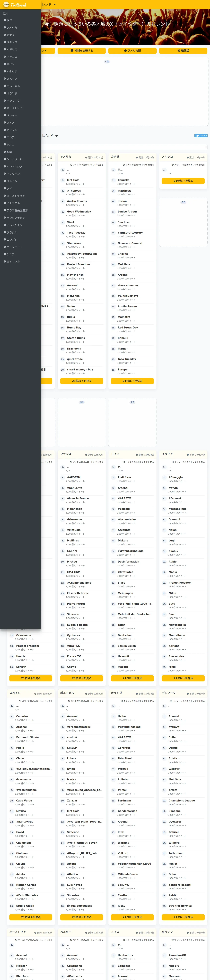View past trends for スペイン

click(x=36, y=701)
